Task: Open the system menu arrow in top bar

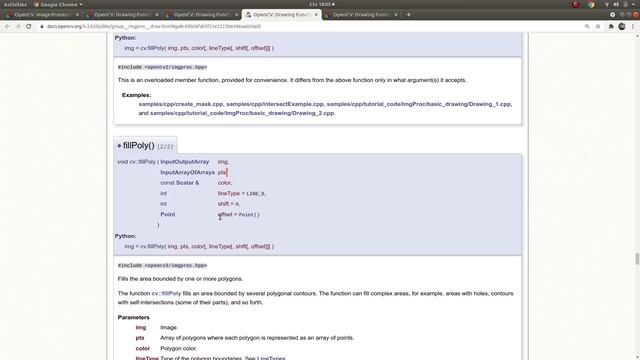Action: (x=634, y=4)
